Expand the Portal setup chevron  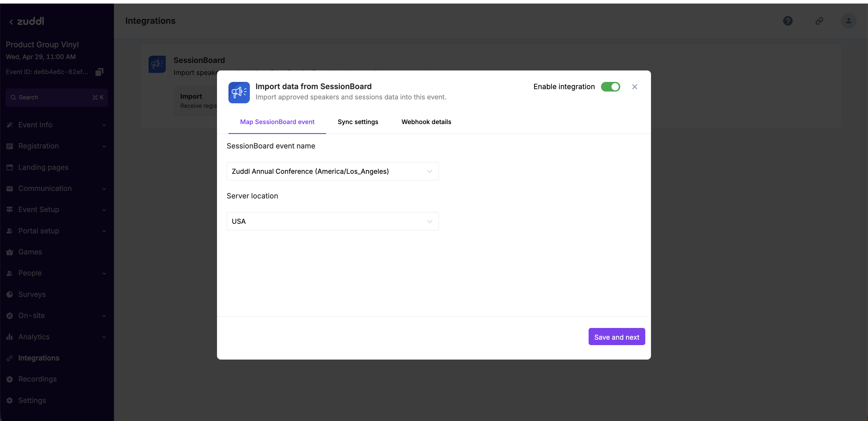(x=104, y=231)
